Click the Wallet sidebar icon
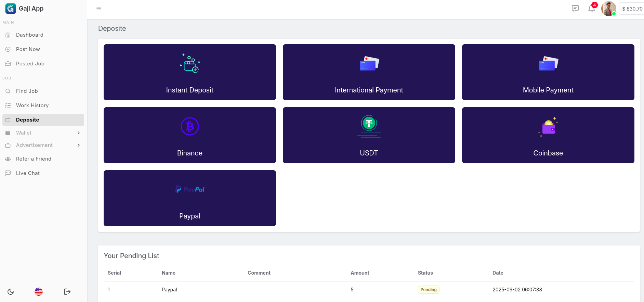Viewport: 644px width, 302px height. [8, 133]
